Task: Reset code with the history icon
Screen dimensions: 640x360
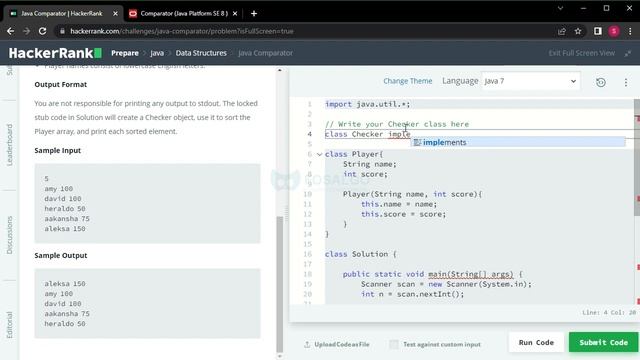Action: (601, 82)
